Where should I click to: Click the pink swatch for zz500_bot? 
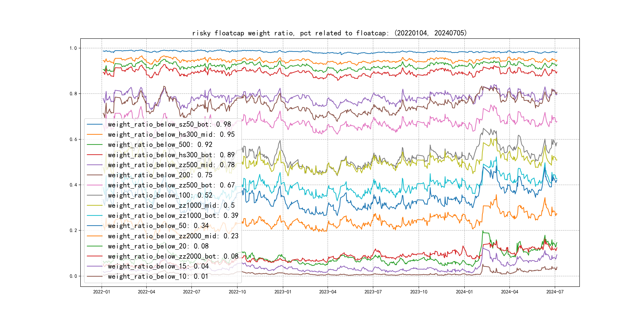(94, 185)
